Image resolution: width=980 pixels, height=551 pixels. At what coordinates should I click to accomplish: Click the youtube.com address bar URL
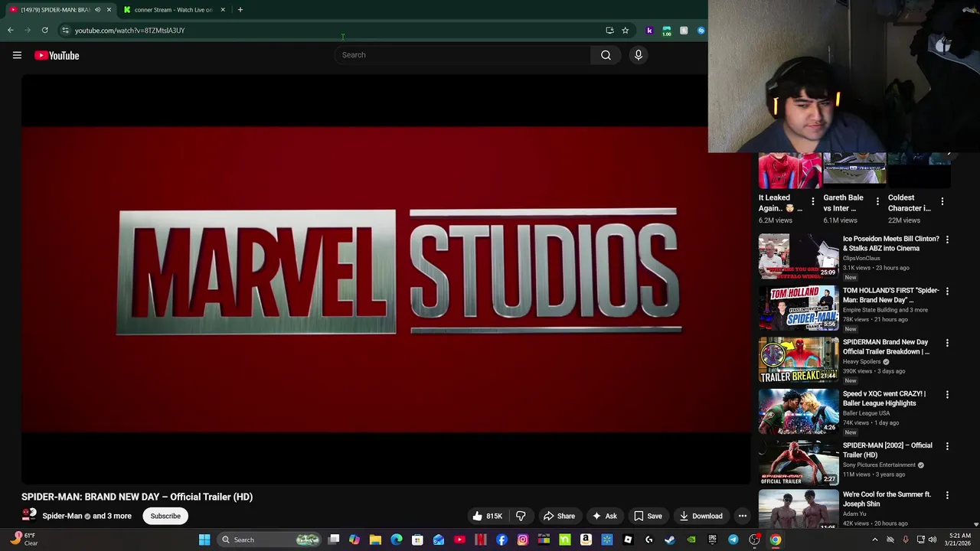tap(129, 31)
